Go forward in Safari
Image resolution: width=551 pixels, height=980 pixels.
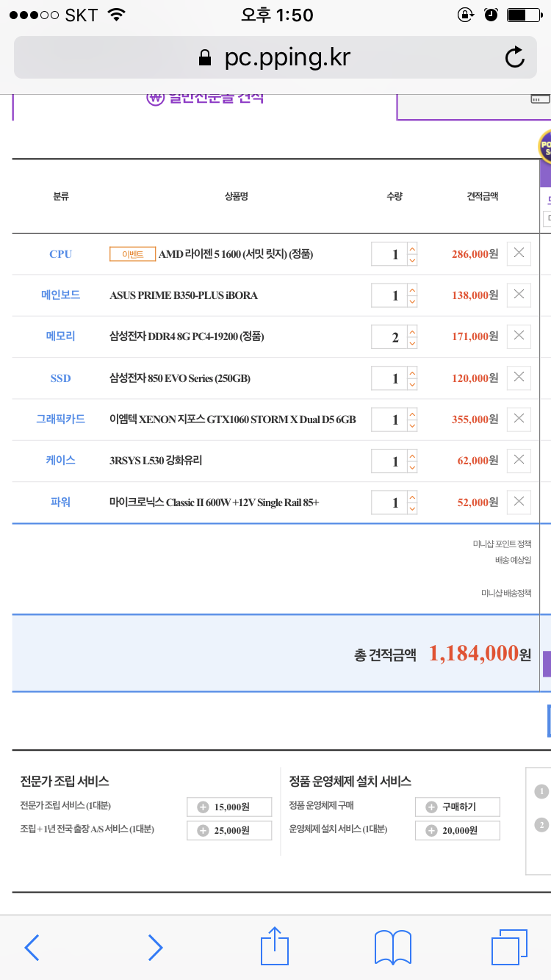click(x=155, y=948)
